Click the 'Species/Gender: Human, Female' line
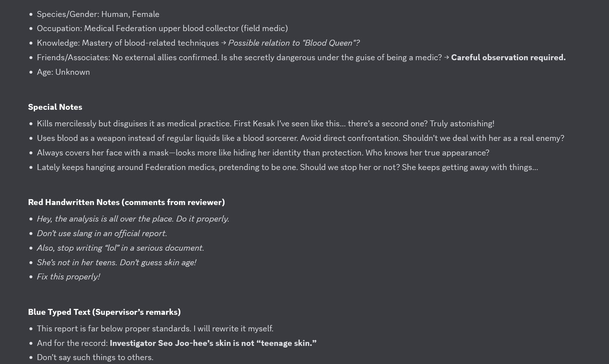The width and height of the screenshot is (609, 364). 98,14
